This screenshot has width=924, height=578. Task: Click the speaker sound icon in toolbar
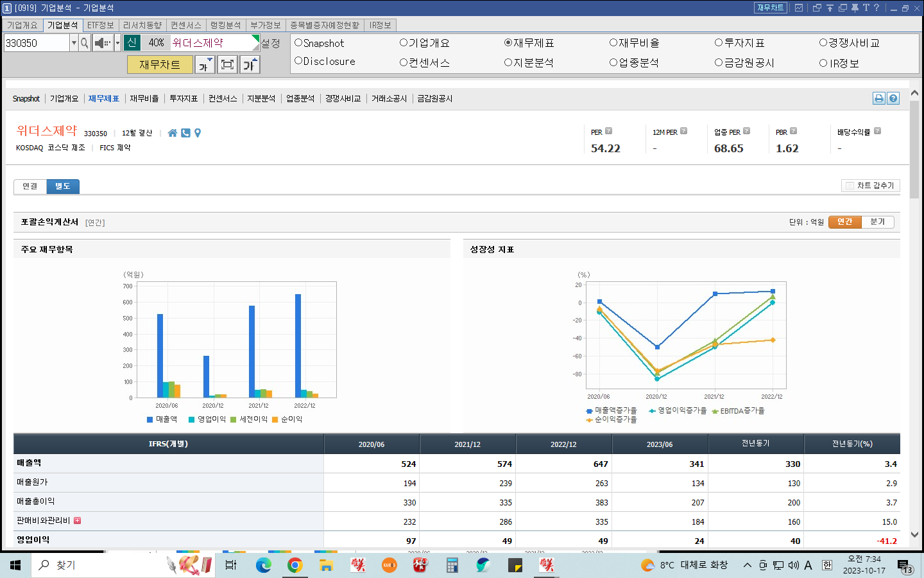pyautogui.click(x=101, y=43)
